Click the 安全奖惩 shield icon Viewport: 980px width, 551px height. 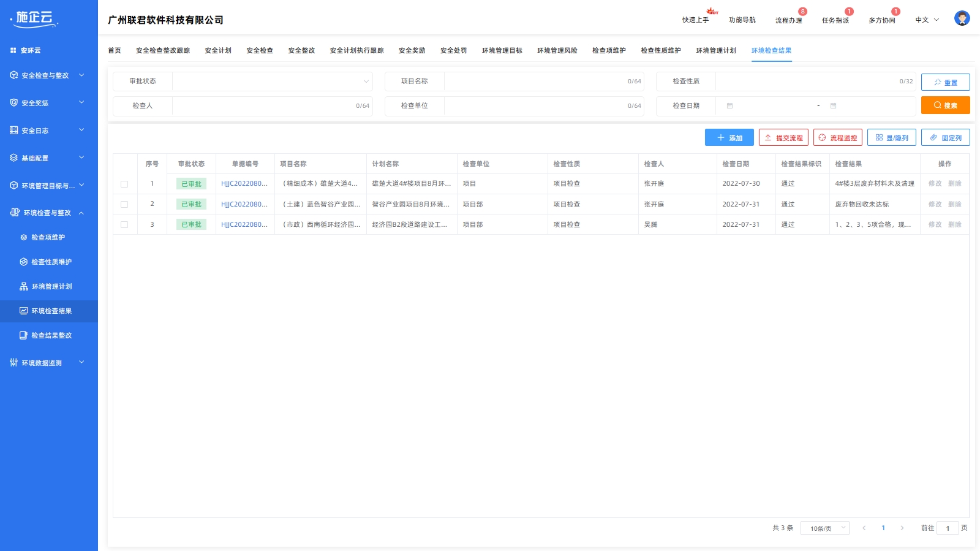pos(14,103)
